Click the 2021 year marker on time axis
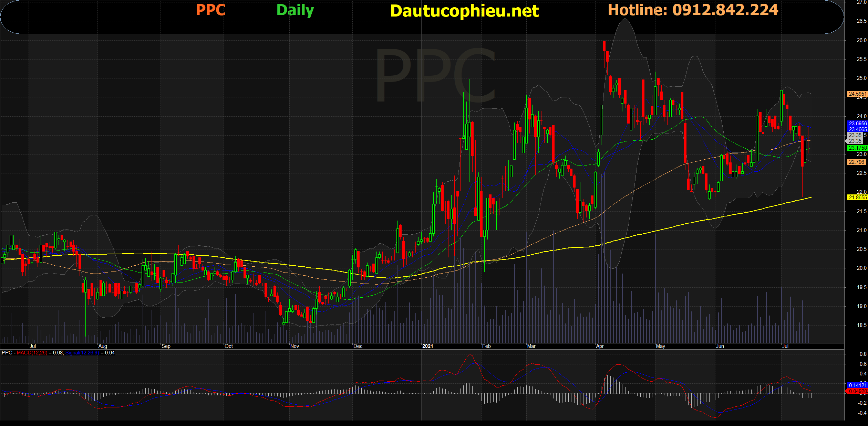This screenshot has width=868, height=426. coord(427,346)
